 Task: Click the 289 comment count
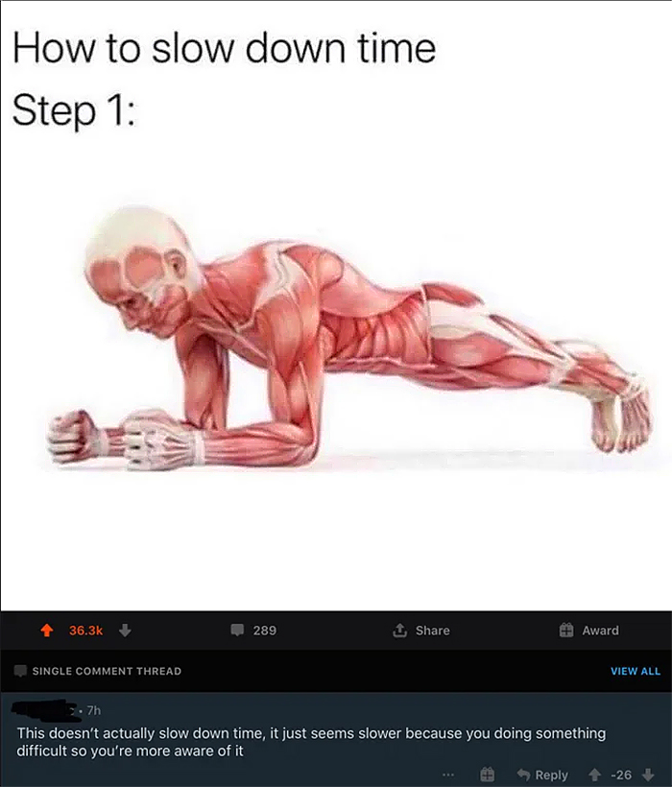[x=265, y=631]
